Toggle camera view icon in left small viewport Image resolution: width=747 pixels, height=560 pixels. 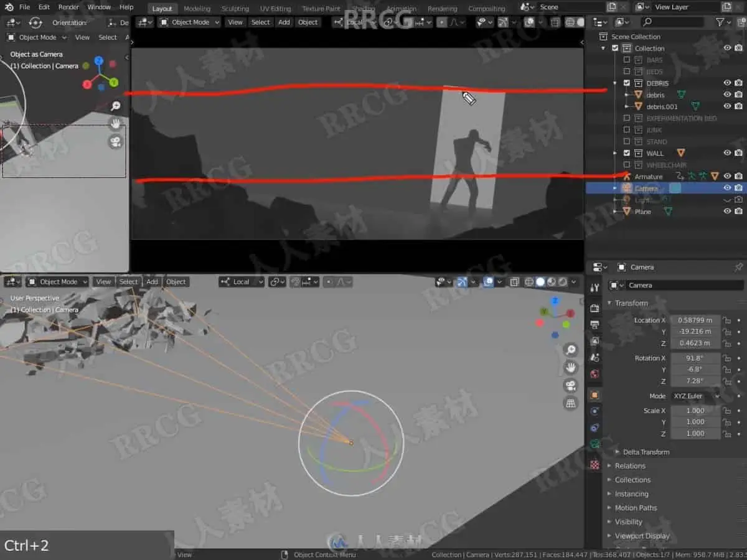(x=115, y=142)
